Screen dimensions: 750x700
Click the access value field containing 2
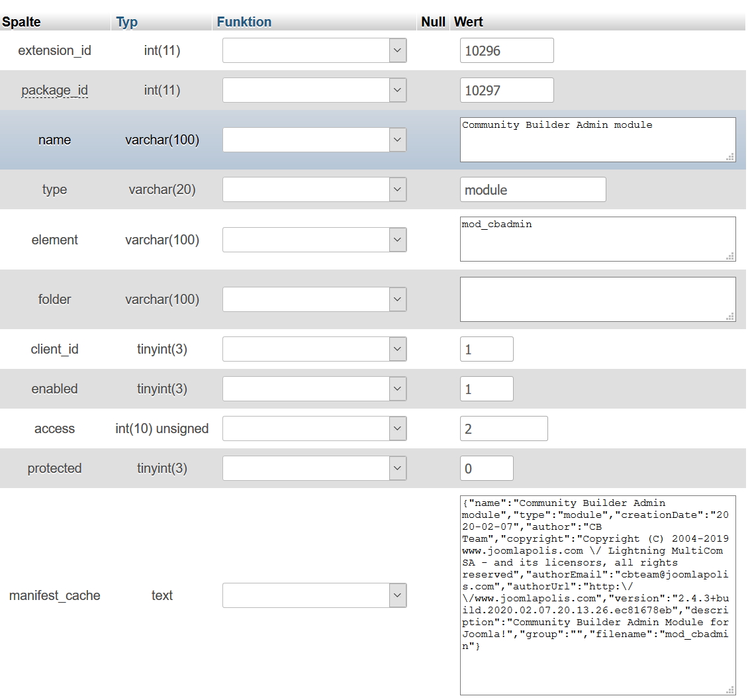point(504,428)
